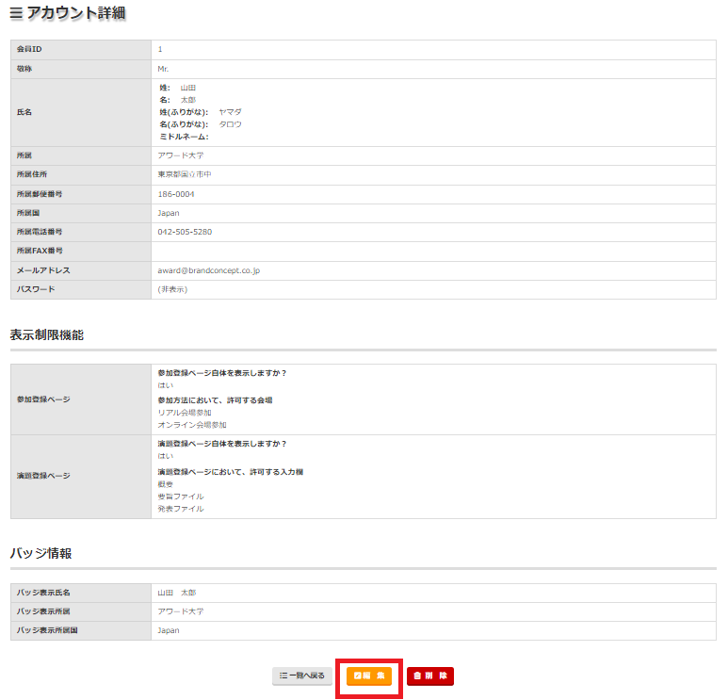Go back with 一覧へ戻る button

coord(302,676)
